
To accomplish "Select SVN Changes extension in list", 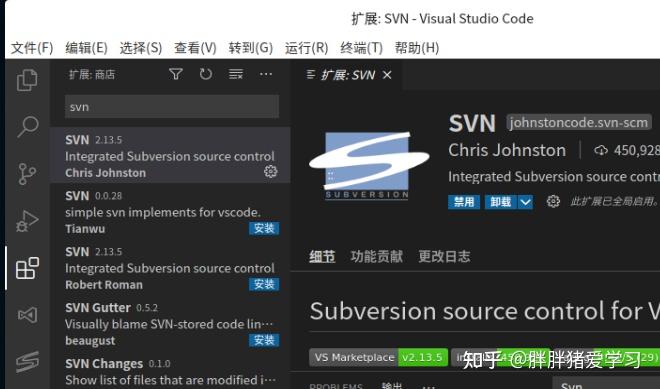I will [x=170, y=371].
